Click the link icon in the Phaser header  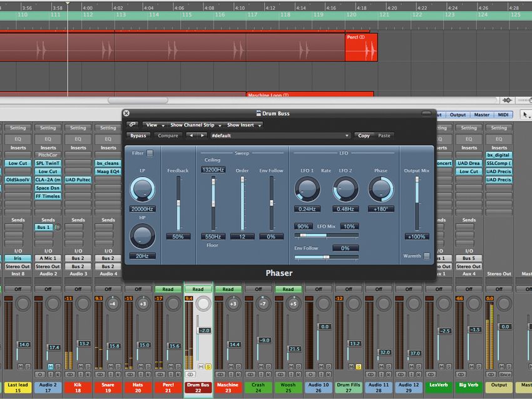coord(131,124)
